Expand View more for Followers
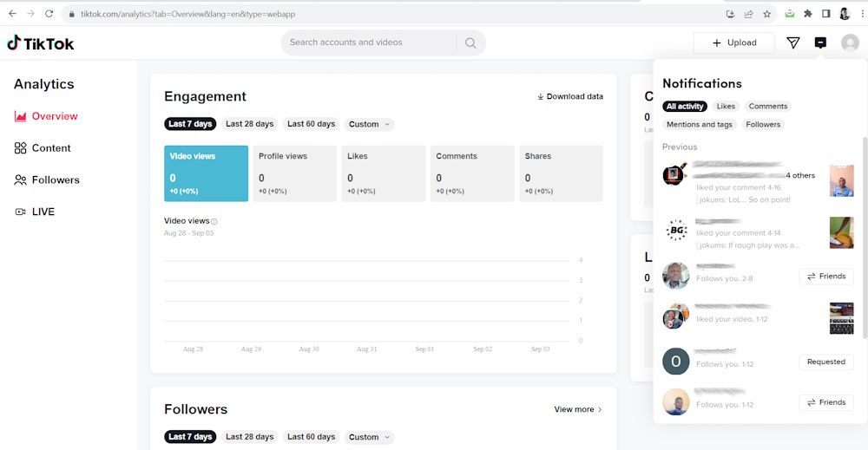This screenshot has width=868, height=450. (x=577, y=409)
